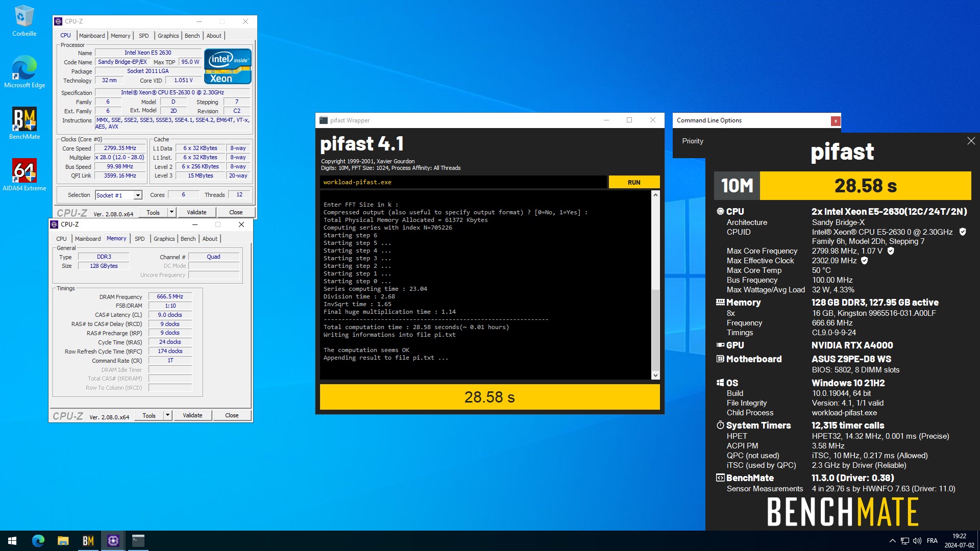Viewport: 980px width, 551px height.
Task: Launch BenchMate desktop shortcut
Action: 24,123
